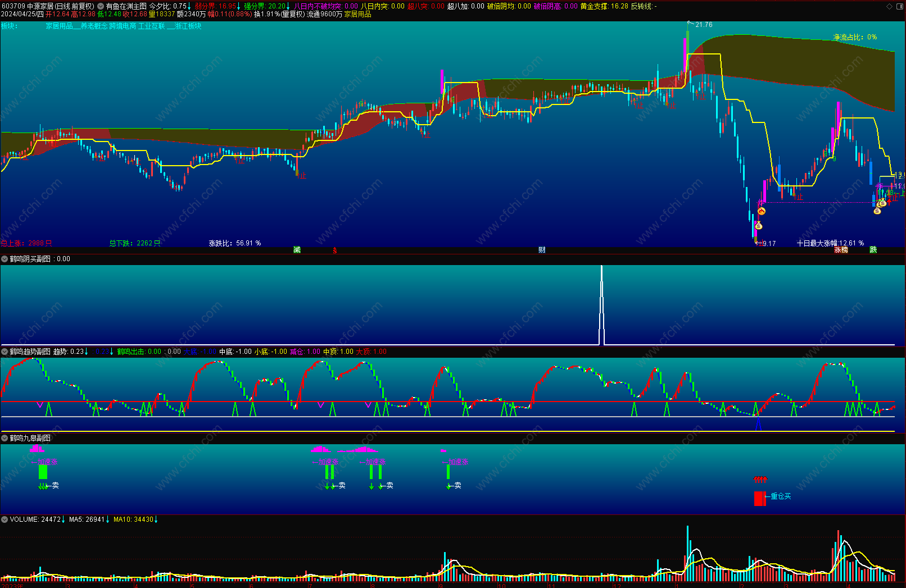Click the MA5: 26941 volume value
The width and height of the screenshot is (906, 588).
87,519
